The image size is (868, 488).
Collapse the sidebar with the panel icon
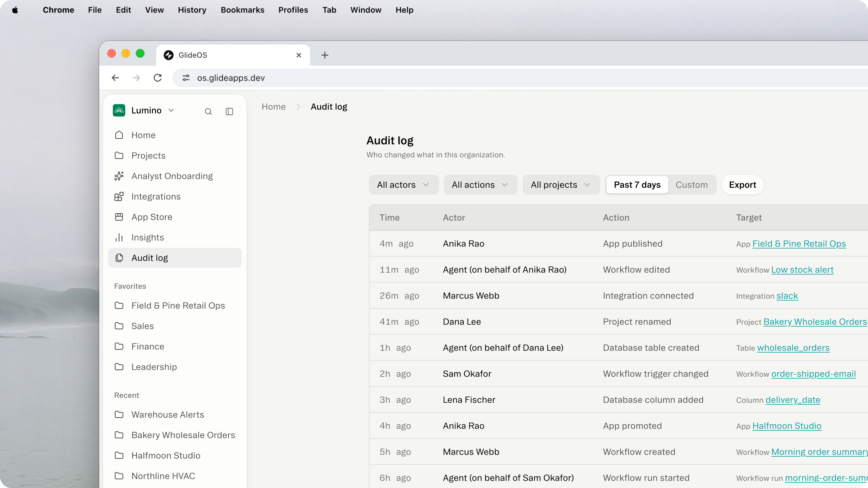click(229, 112)
